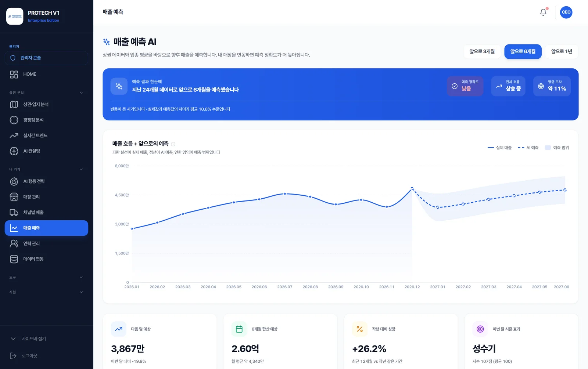The image size is (588, 369).
Task: Click the 평균 오차 약 11% badge
Action: (x=552, y=86)
